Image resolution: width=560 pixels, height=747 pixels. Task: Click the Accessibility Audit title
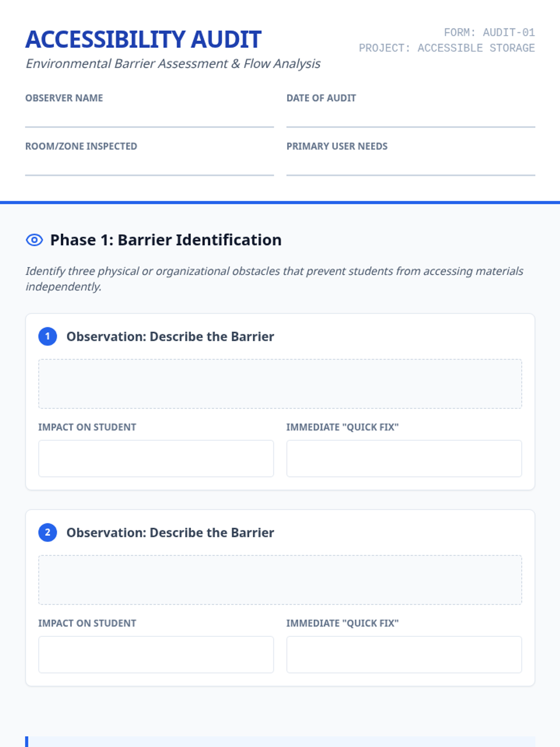[x=143, y=39]
